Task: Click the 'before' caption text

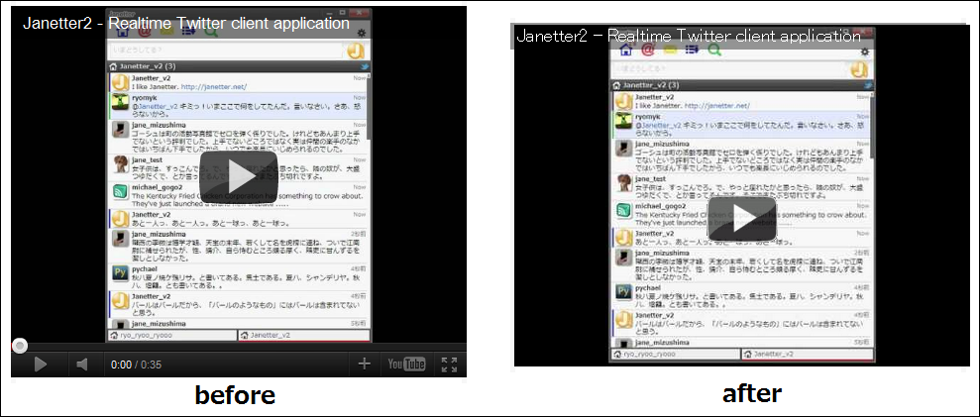Action: (235, 395)
